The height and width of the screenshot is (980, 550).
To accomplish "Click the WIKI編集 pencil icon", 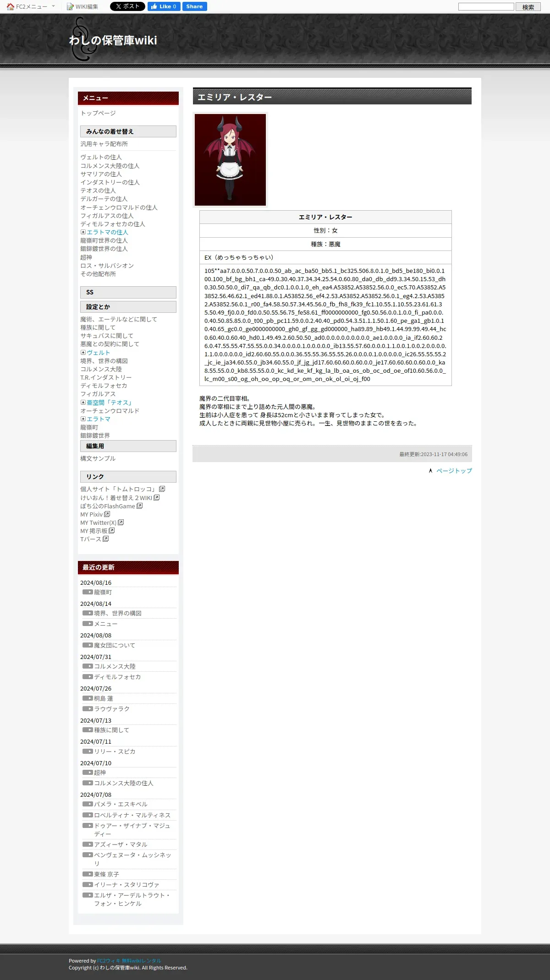I will (x=70, y=6).
